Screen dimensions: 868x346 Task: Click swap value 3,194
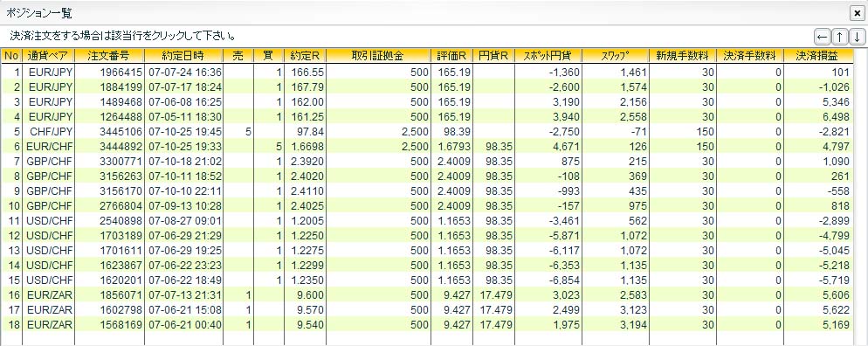[634, 325]
